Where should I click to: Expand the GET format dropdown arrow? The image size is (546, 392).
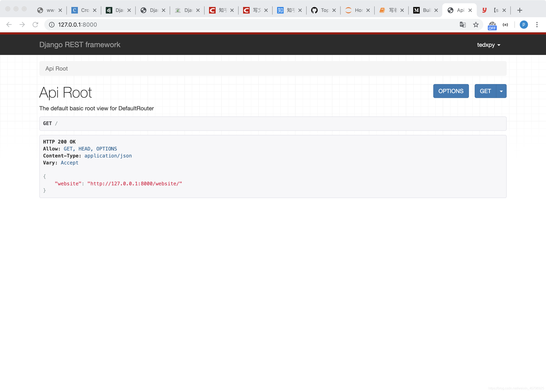click(501, 91)
